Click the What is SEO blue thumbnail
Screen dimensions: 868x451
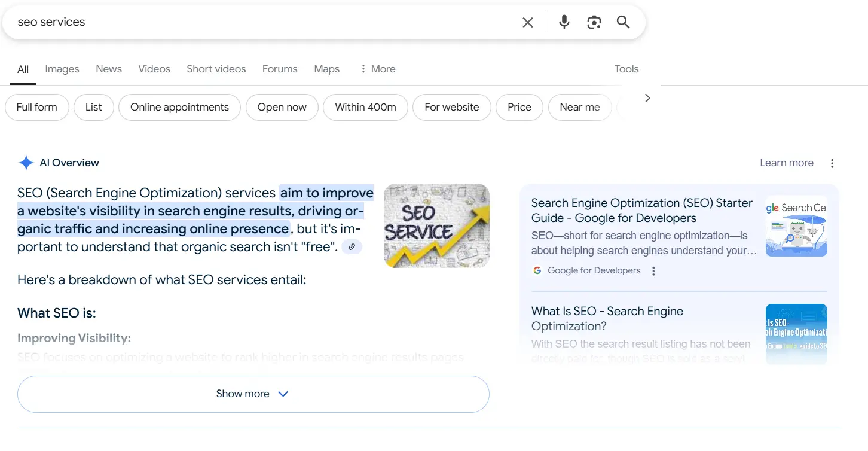796,334
